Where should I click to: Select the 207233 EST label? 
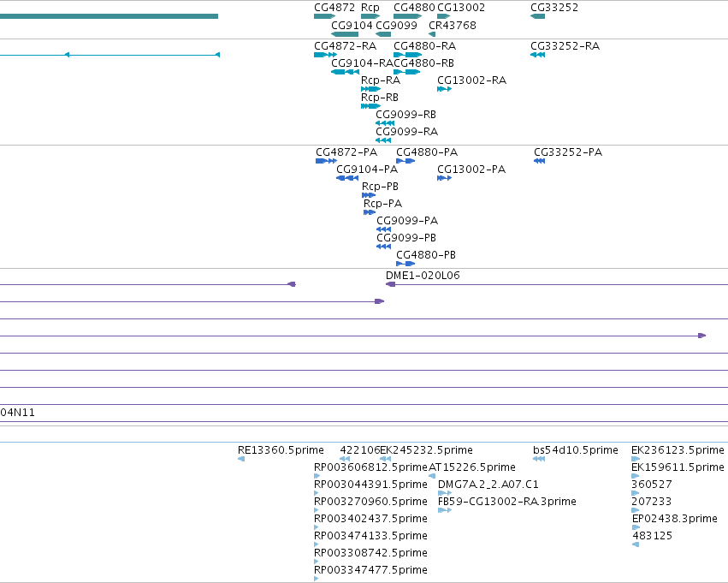[652, 502]
